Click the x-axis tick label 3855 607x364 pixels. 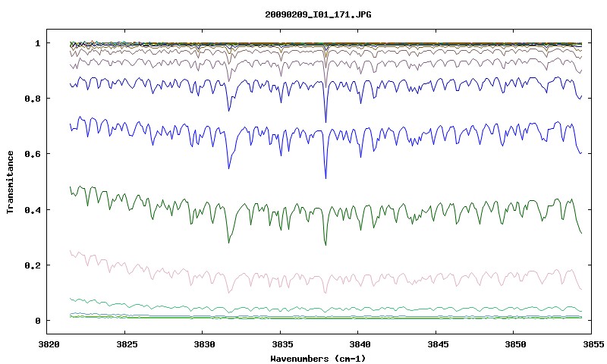pos(593,344)
